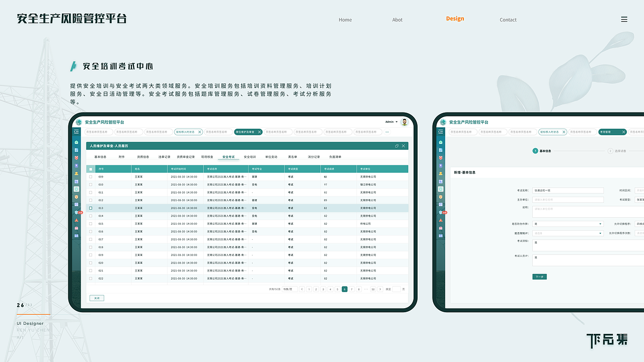Image resolution: width=644 pixels, height=362 pixels.
Task: Open the sidebar hamburger menu icon
Action: pos(76,132)
